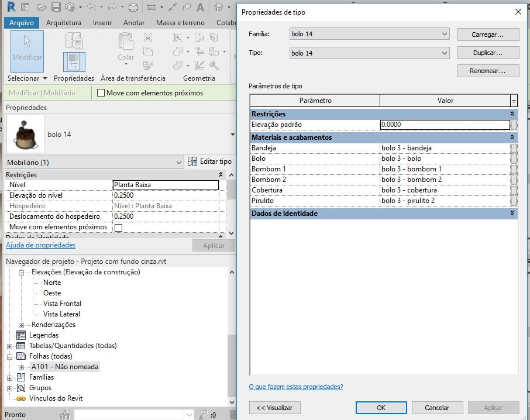Screen dimensions: 530x420
Task: Click the Open folder icon
Action: 42,7
